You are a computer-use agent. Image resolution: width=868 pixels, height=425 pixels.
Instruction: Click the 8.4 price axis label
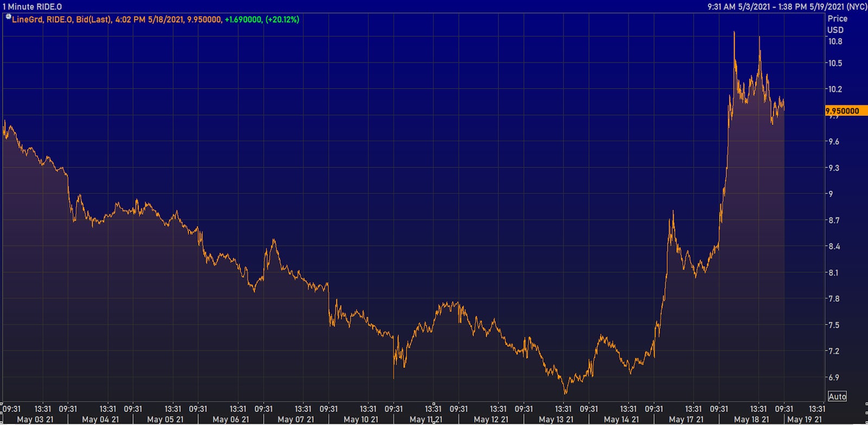point(833,246)
